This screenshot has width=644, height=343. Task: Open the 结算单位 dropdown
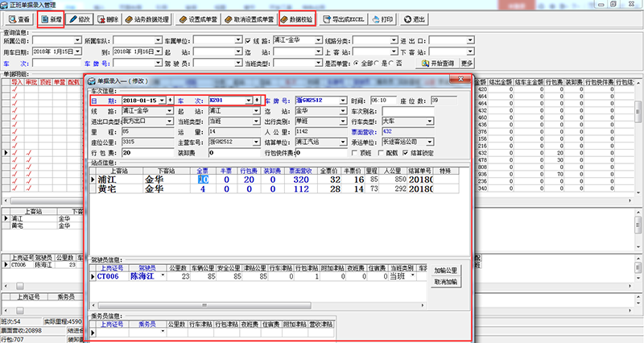(343, 142)
